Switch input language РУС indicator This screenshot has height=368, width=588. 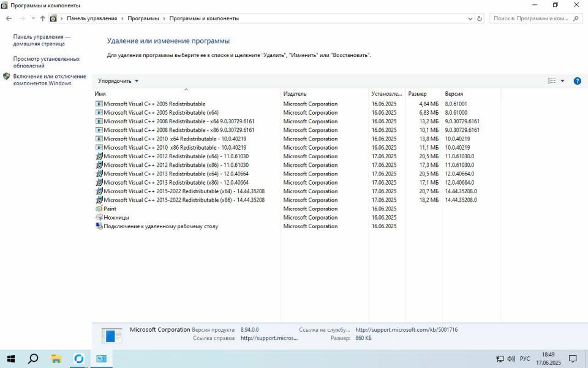(525, 359)
